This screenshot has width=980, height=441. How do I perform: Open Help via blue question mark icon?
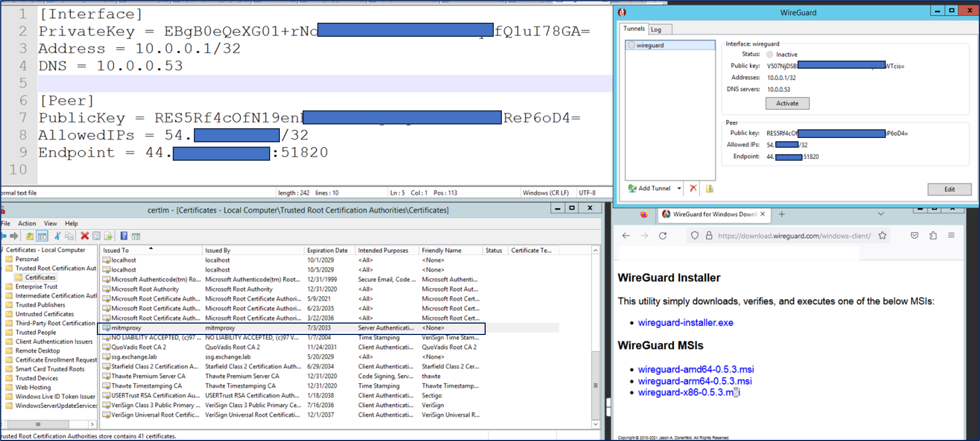click(124, 236)
